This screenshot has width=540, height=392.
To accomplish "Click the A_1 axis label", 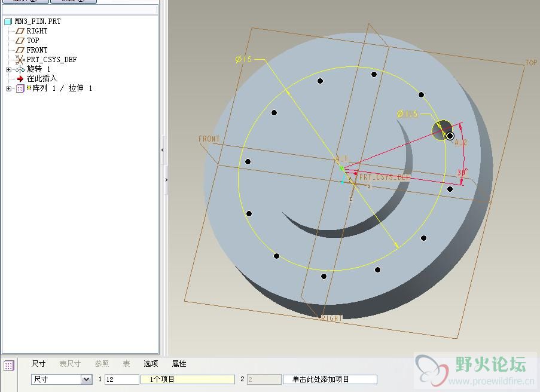I will [341, 158].
